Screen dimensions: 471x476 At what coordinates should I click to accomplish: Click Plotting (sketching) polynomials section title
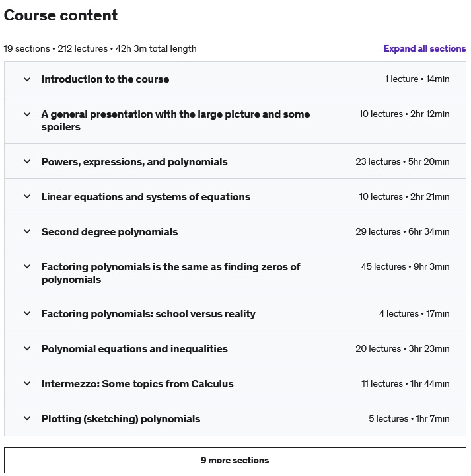[x=121, y=419]
